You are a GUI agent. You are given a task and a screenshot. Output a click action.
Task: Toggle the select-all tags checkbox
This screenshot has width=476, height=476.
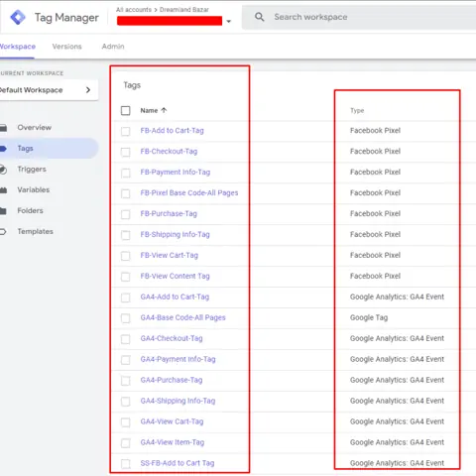click(126, 110)
